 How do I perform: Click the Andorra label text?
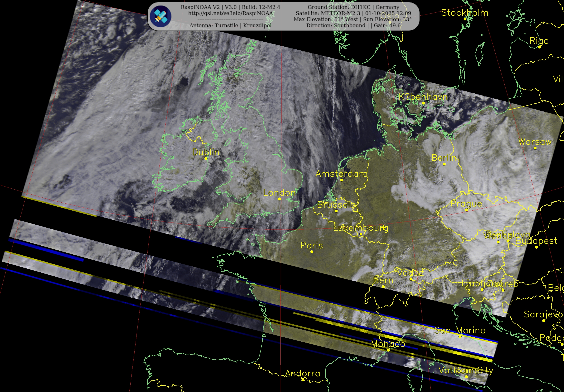tap(303, 374)
